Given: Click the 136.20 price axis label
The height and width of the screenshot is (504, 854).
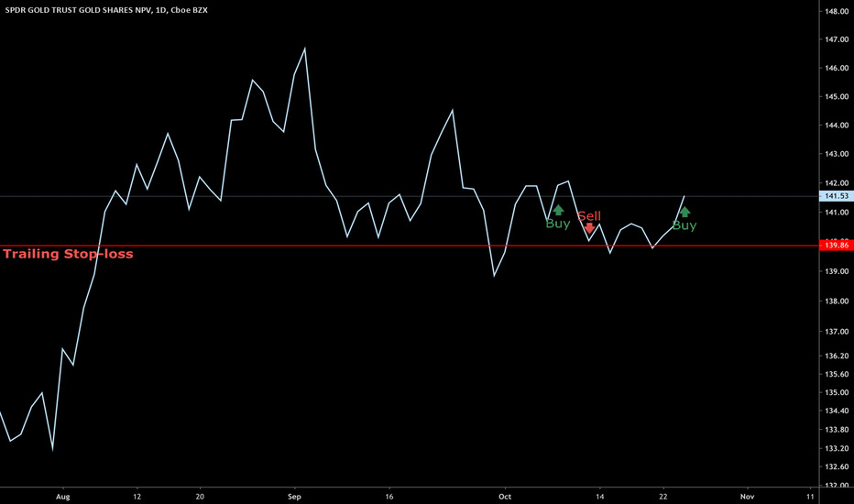Looking at the screenshot, I should coord(837,356).
